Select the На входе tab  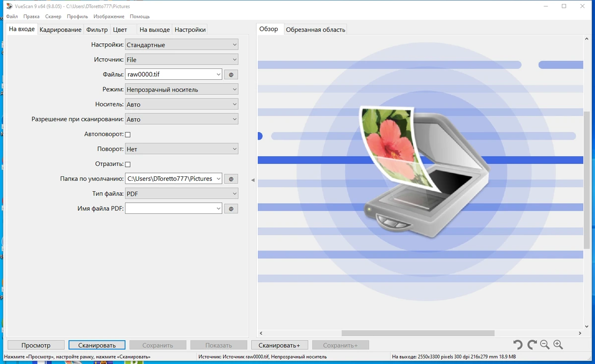[22, 29]
